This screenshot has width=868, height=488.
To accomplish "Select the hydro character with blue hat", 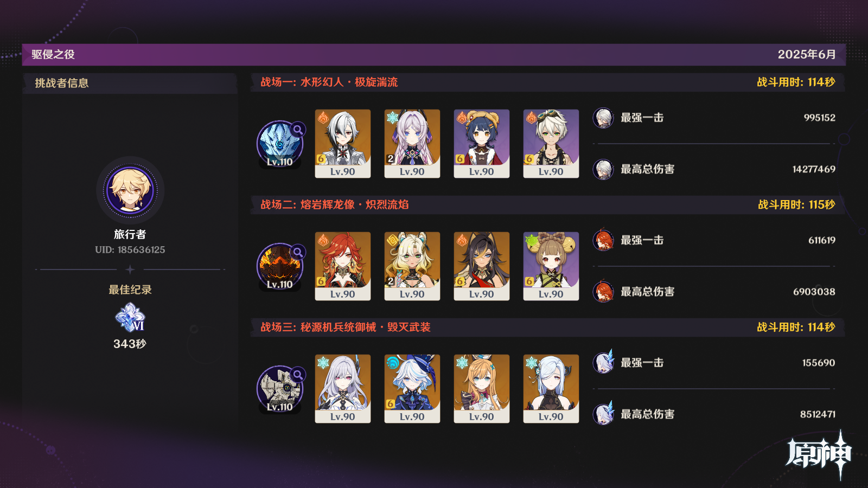I will [412, 389].
